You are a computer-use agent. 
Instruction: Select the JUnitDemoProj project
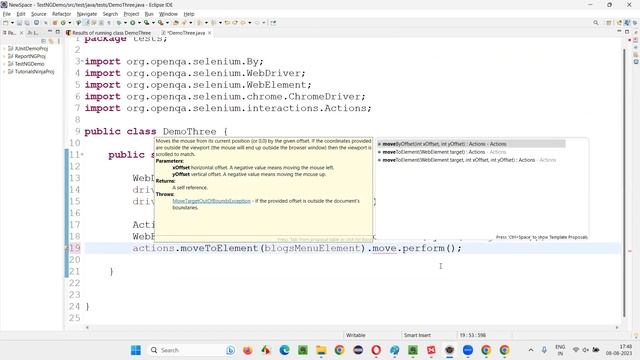(31, 49)
